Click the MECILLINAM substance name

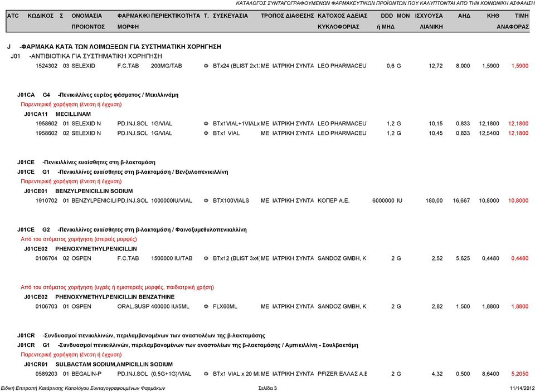tap(73, 114)
